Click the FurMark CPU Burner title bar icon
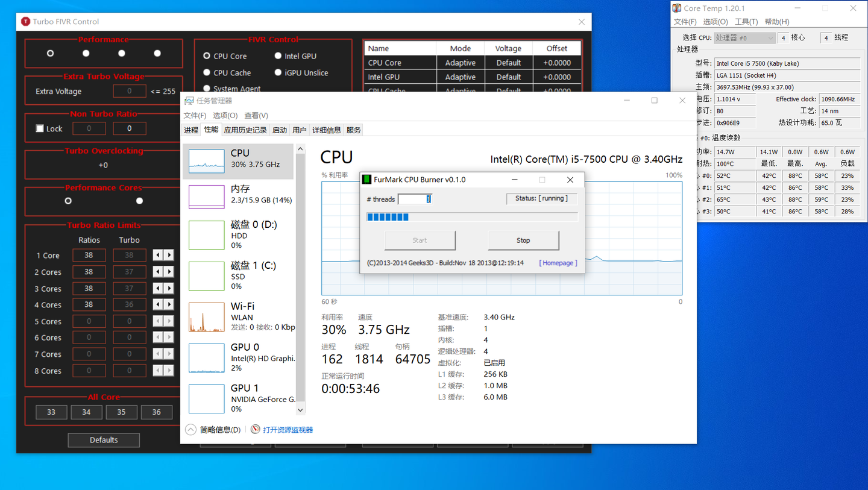Screen dimensions: 868x490 coord(366,180)
